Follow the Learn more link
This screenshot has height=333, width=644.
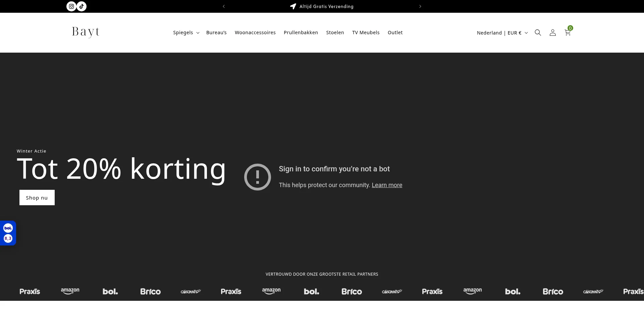[387, 185]
